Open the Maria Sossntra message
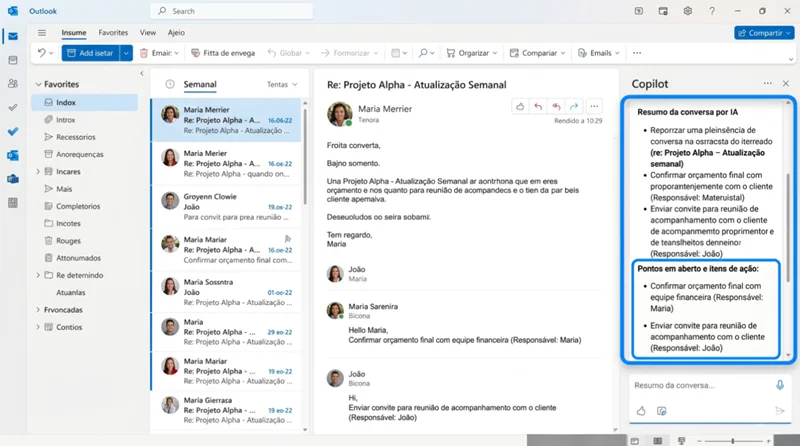Screen dimensions: 800x446 click(x=226, y=292)
